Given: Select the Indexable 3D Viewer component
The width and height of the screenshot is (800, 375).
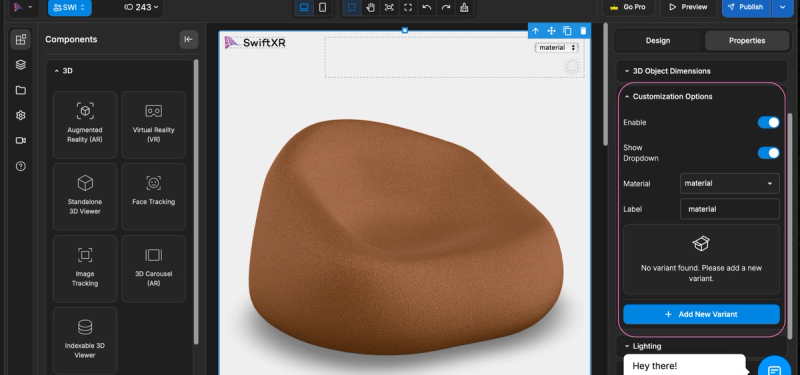Looking at the screenshot, I should 85,340.
